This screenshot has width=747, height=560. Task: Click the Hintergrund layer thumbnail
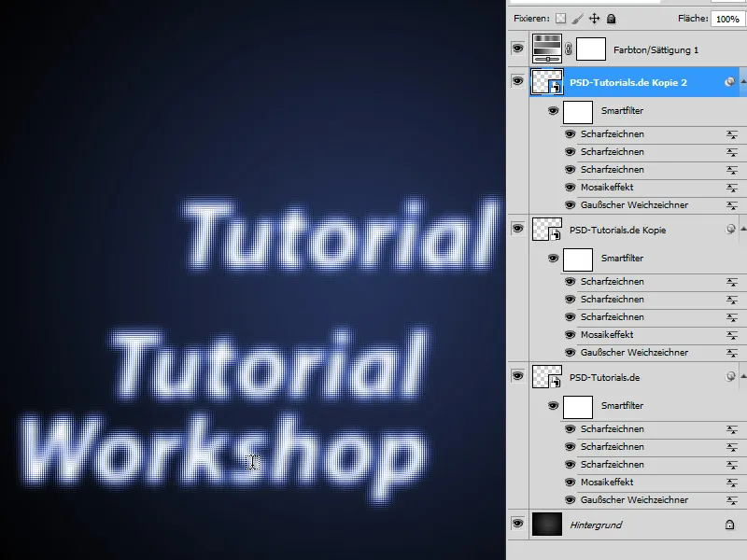547,525
